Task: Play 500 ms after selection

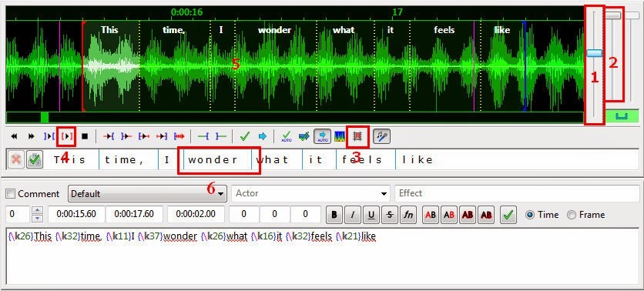Action: coord(126,136)
